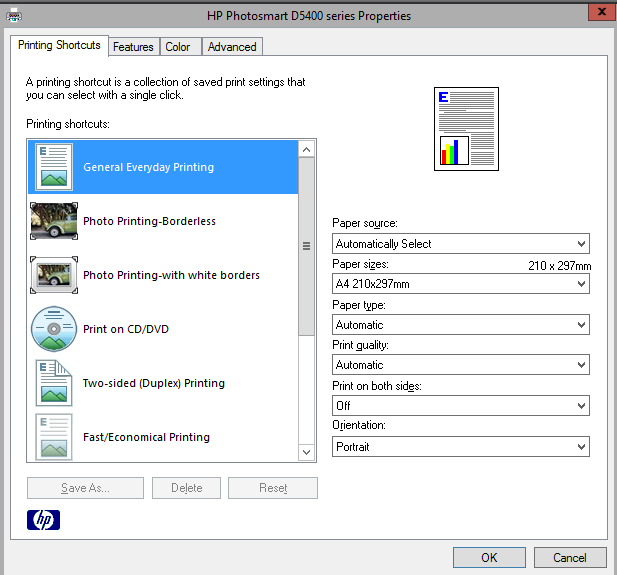Open the Features tab

point(133,47)
